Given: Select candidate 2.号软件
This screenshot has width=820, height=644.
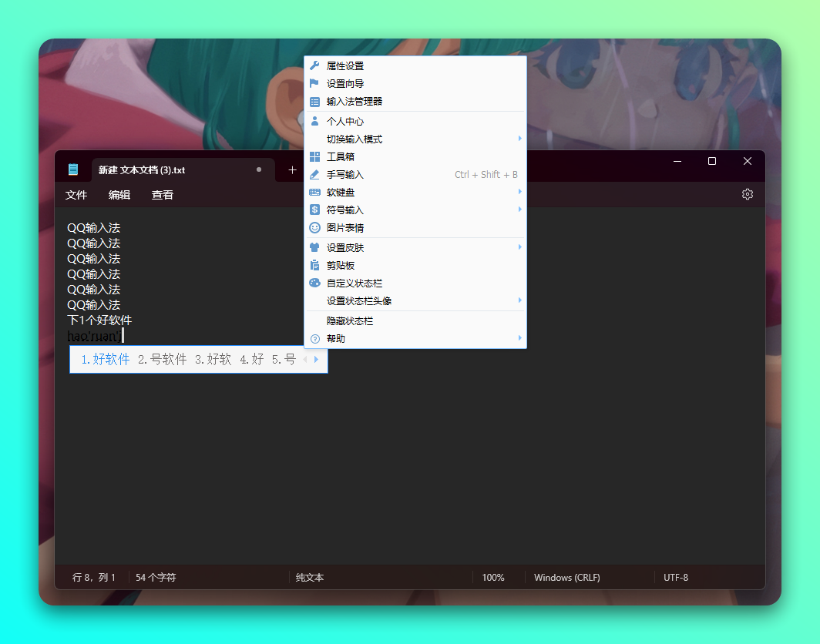Looking at the screenshot, I should click(x=162, y=359).
